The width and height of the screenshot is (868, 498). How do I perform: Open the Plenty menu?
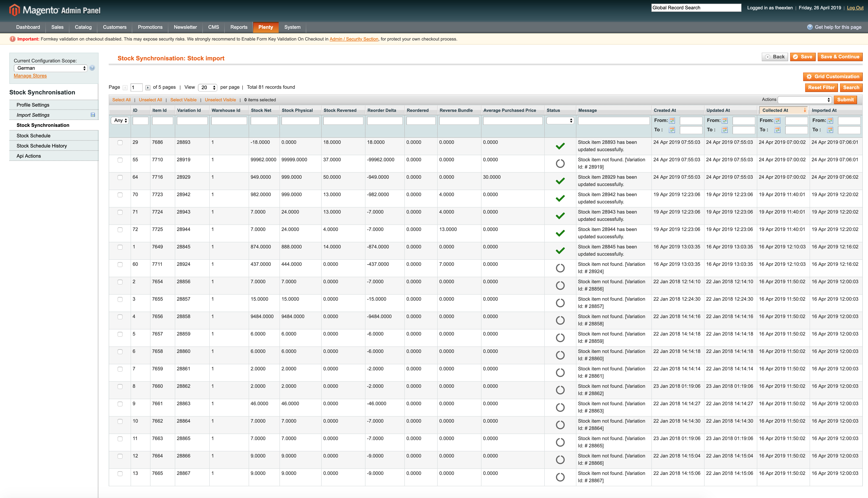pos(266,27)
